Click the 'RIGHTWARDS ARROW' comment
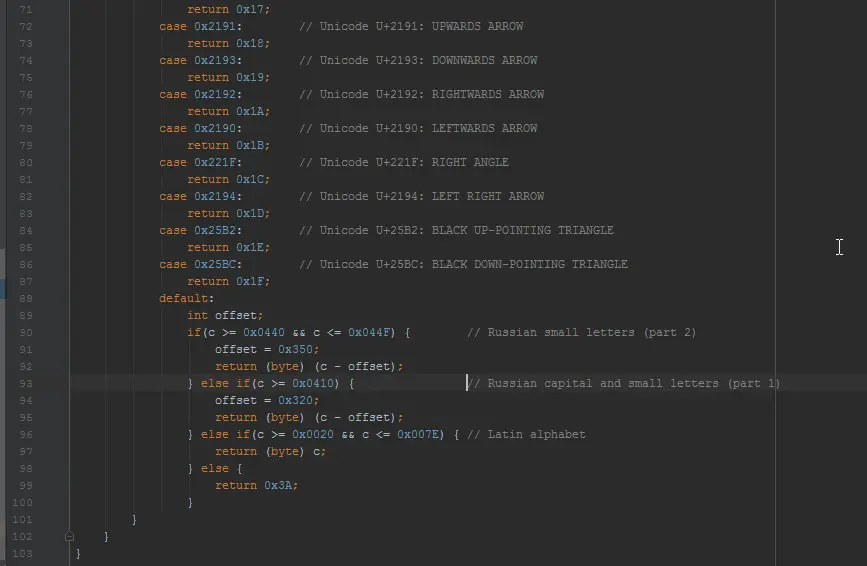Viewport: 867px width, 566px height. click(488, 95)
